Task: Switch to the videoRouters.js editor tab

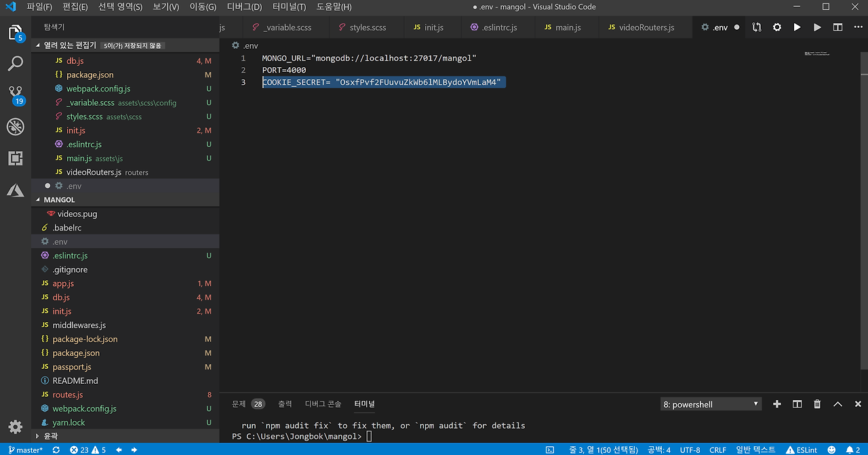Action: click(x=646, y=27)
